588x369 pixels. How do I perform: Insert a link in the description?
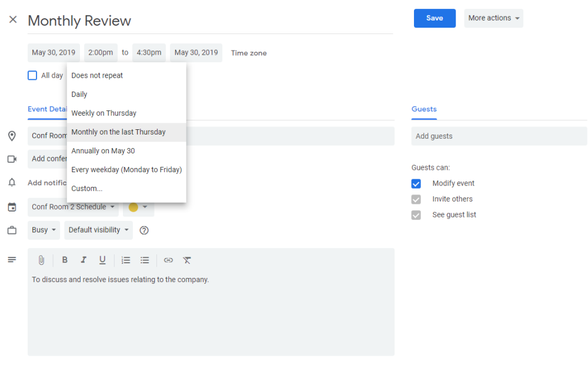(168, 260)
